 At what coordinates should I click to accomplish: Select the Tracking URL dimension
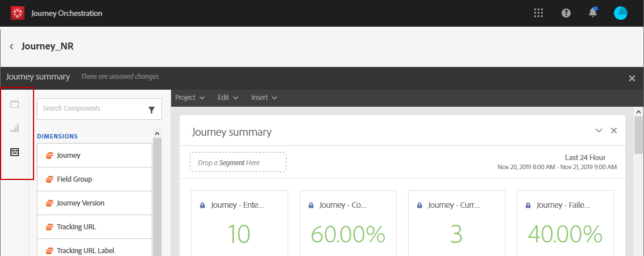94,227
